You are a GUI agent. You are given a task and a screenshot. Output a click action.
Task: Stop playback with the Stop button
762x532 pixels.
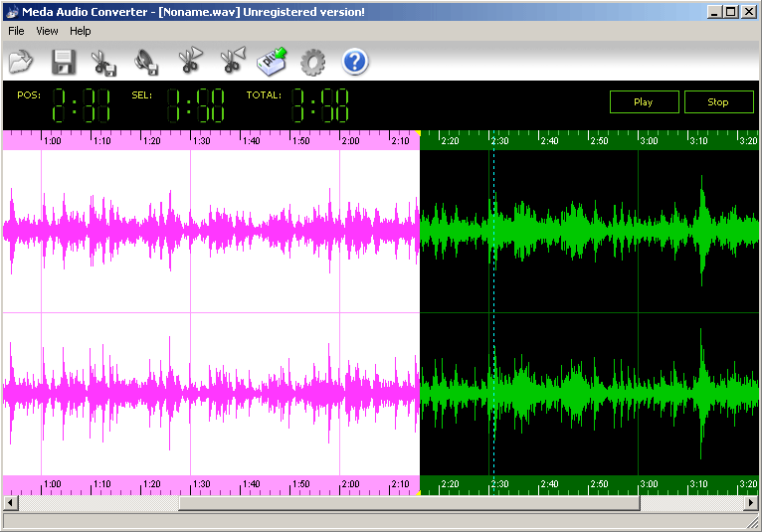point(718,102)
